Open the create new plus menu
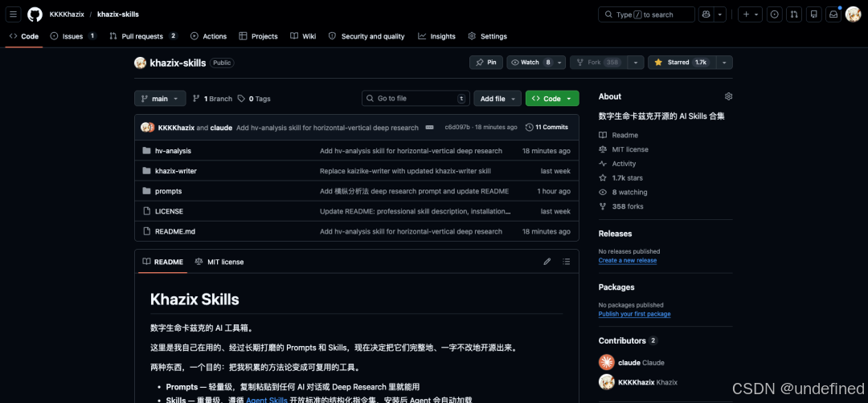 [750, 14]
